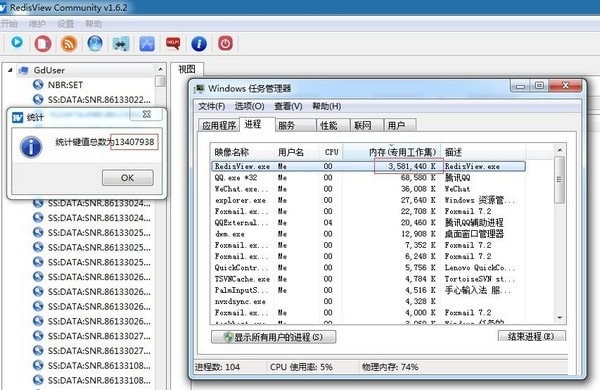Sort by the 用户名 column header
The image size is (600, 390).
(297, 152)
